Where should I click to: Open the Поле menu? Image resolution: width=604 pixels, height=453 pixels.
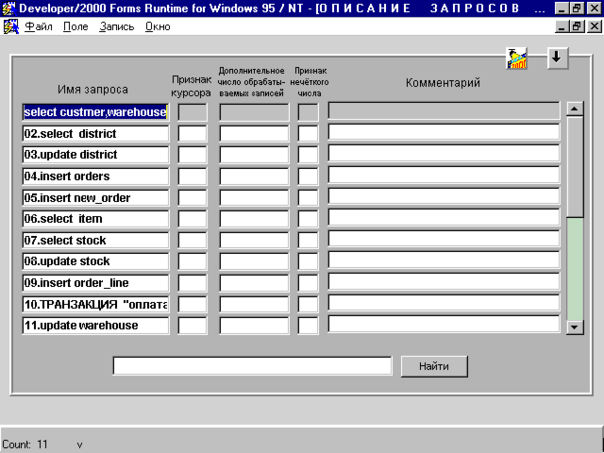point(76,27)
